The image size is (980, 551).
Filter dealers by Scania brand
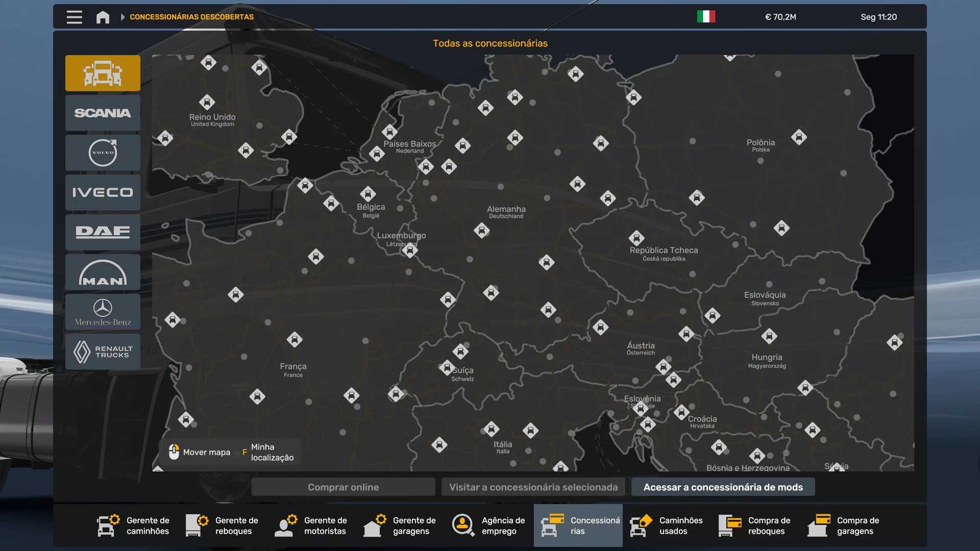click(x=103, y=113)
